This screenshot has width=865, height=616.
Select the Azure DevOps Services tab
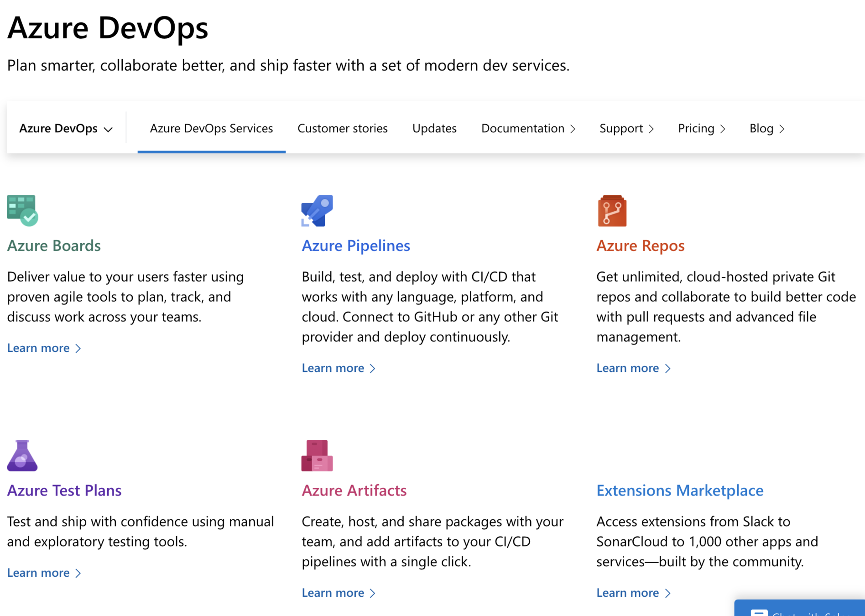pyautogui.click(x=211, y=129)
